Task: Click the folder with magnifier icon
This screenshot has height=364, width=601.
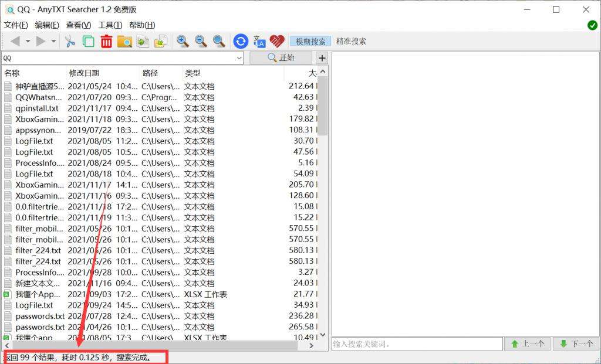Action: point(124,41)
